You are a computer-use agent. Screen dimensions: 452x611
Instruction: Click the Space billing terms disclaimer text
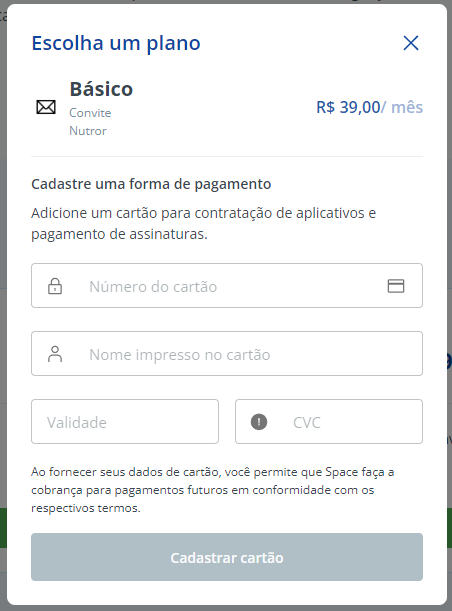point(213,490)
